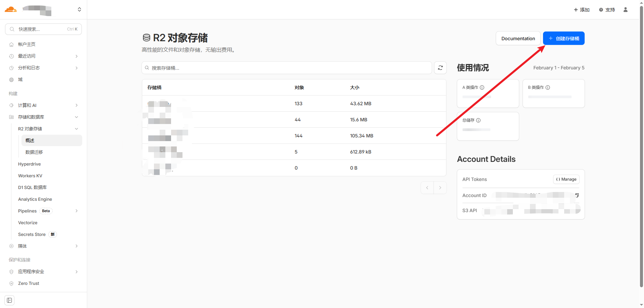The image size is (644, 308).
Task: Open the account switcher chevron
Action: point(79,9)
